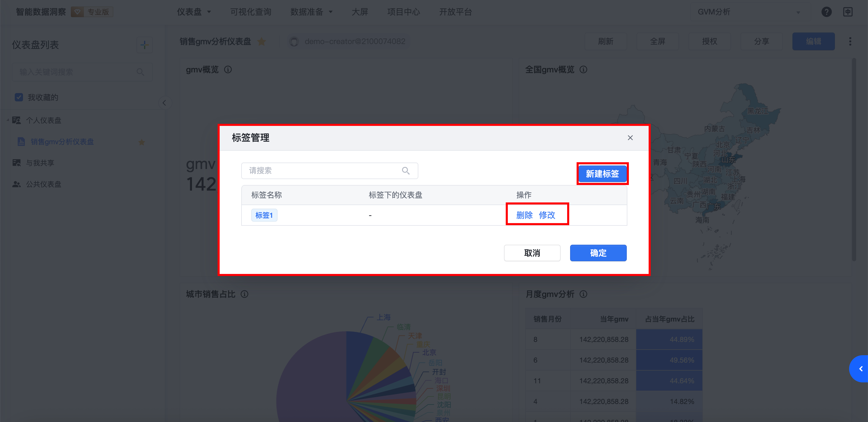This screenshot has height=422, width=868.
Task: Close the 标签管理 dialog with X
Action: (x=630, y=138)
